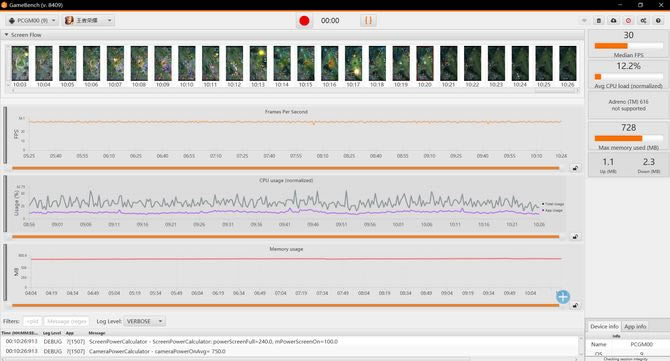Open the Log Level VERBOSE dropdown
670x361 pixels.
point(144,321)
